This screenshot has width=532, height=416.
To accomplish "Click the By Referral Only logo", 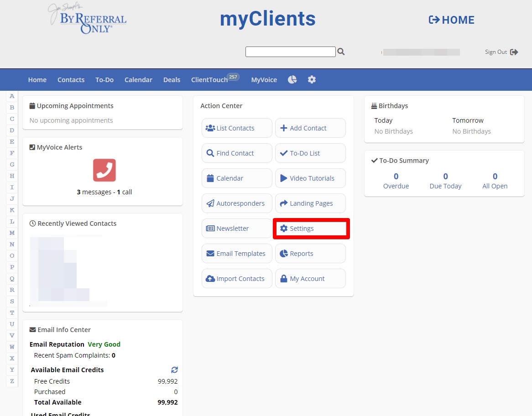I will click(88, 19).
